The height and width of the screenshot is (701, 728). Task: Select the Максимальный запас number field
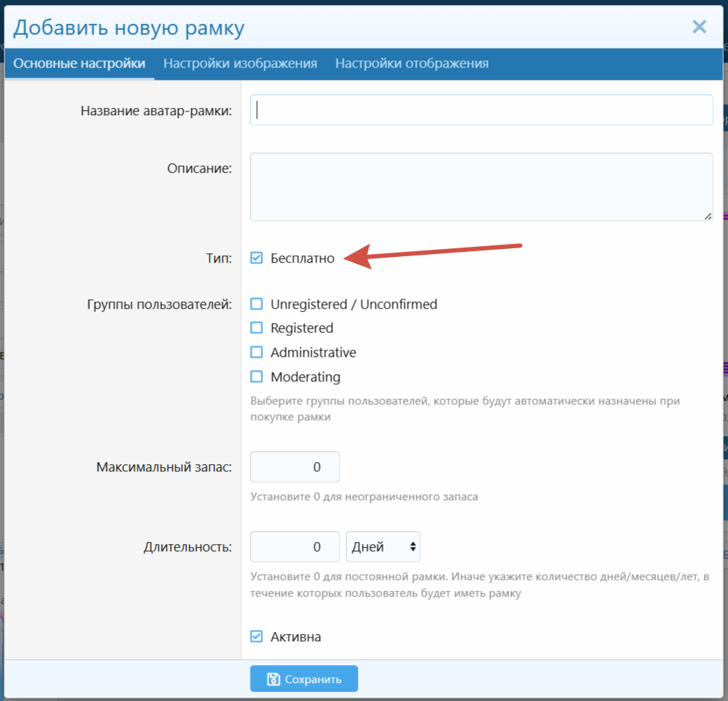pyautogui.click(x=295, y=467)
